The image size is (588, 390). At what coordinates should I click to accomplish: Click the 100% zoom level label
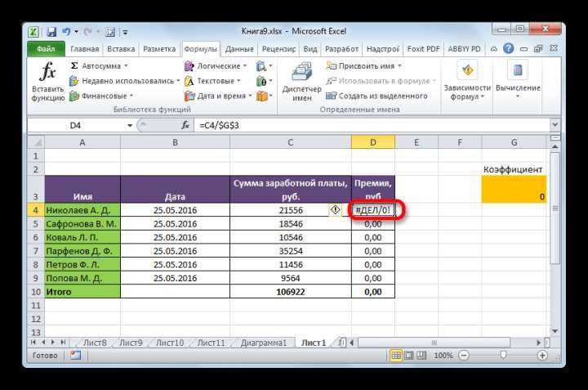point(443,355)
